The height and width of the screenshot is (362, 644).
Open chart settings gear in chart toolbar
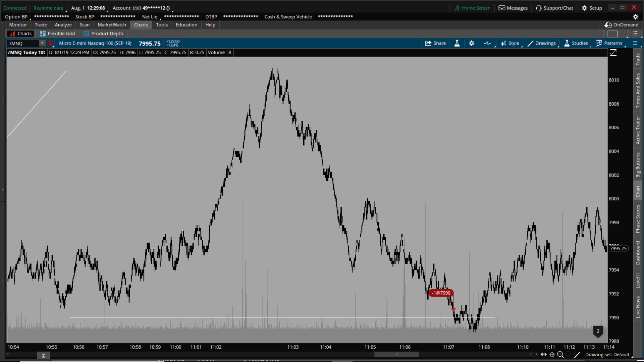tap(472, 43)
